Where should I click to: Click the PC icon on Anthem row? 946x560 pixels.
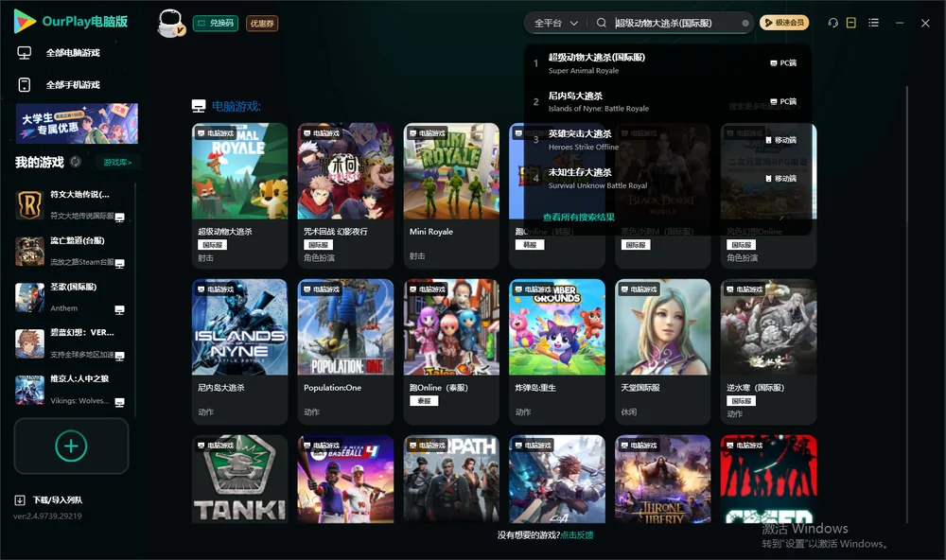(119, 309)
